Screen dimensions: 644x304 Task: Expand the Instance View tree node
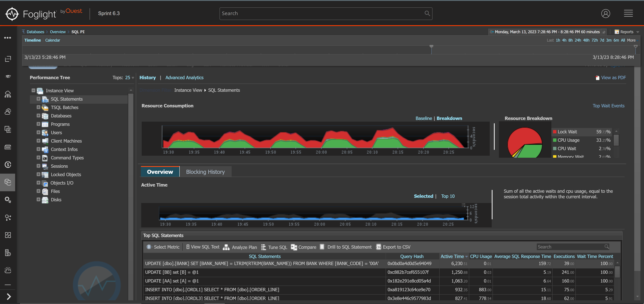point(34,91)
